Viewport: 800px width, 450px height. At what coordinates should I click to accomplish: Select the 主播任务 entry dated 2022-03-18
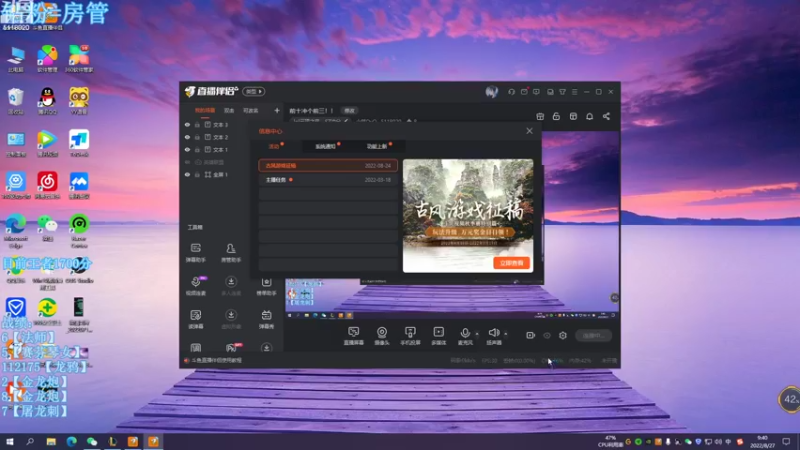pos(328,180)
